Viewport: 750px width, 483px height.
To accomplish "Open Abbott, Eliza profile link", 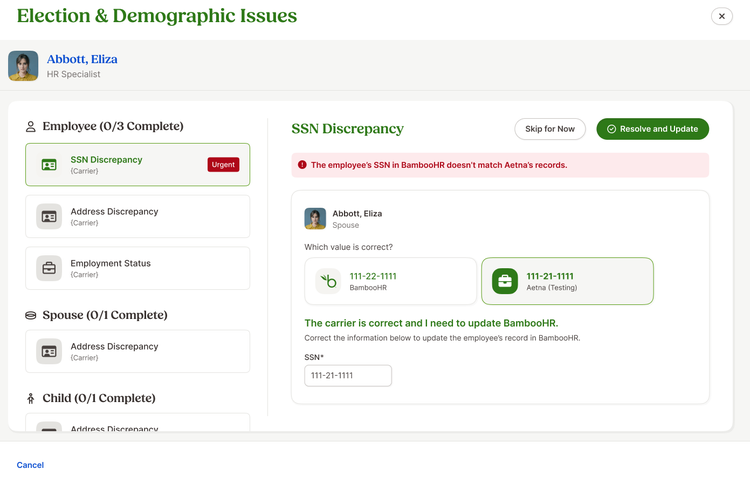I will 82,59.
